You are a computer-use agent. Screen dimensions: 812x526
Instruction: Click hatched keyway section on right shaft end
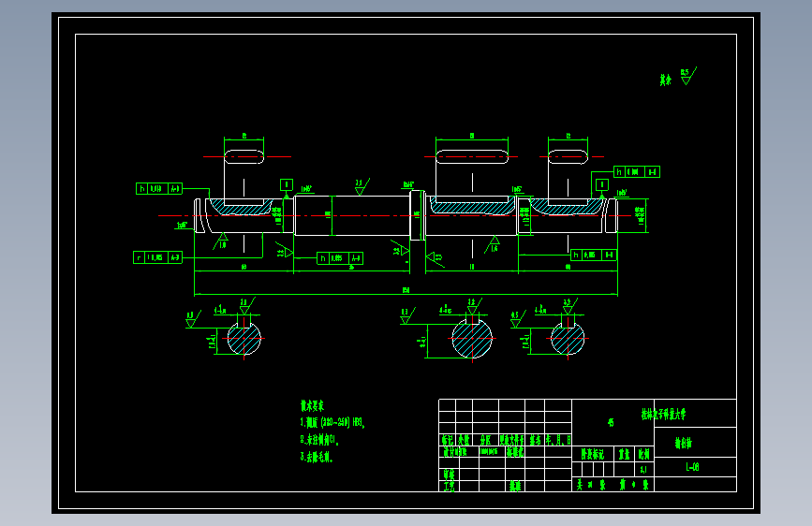point(568,207)
